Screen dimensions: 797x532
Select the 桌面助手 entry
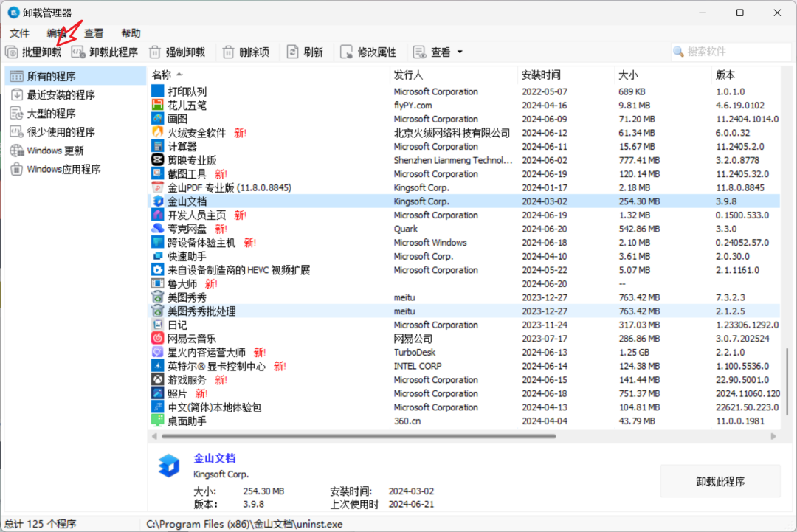click(x=464, y=421)
